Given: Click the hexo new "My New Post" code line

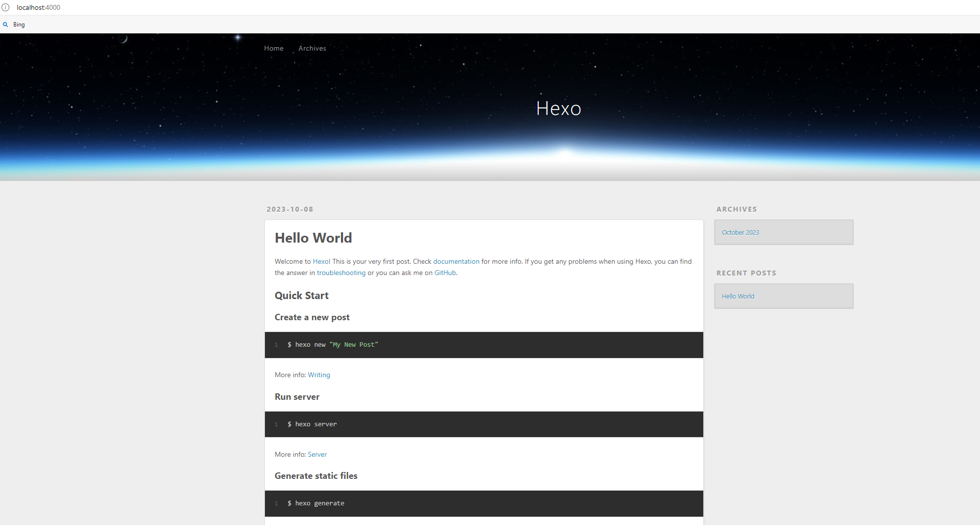Looking at the screenshot, I should point(484,345).
